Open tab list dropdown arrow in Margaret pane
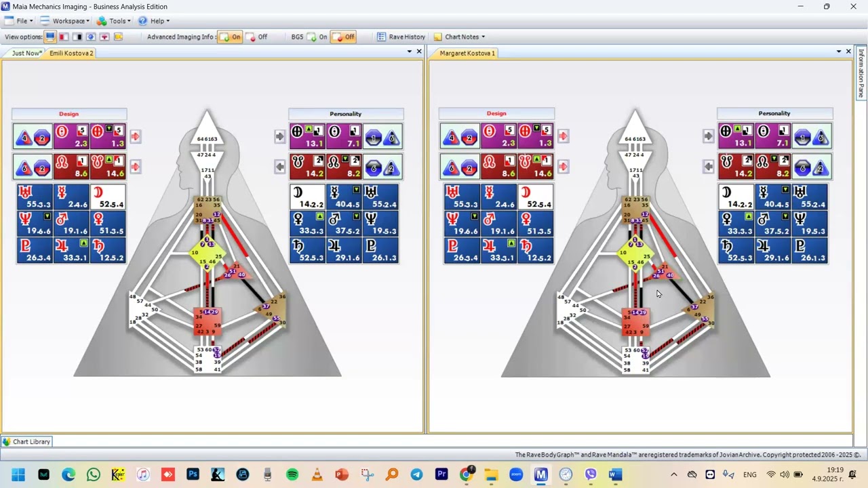The height and width of the screenshot is (488, 868). [839, 52]
